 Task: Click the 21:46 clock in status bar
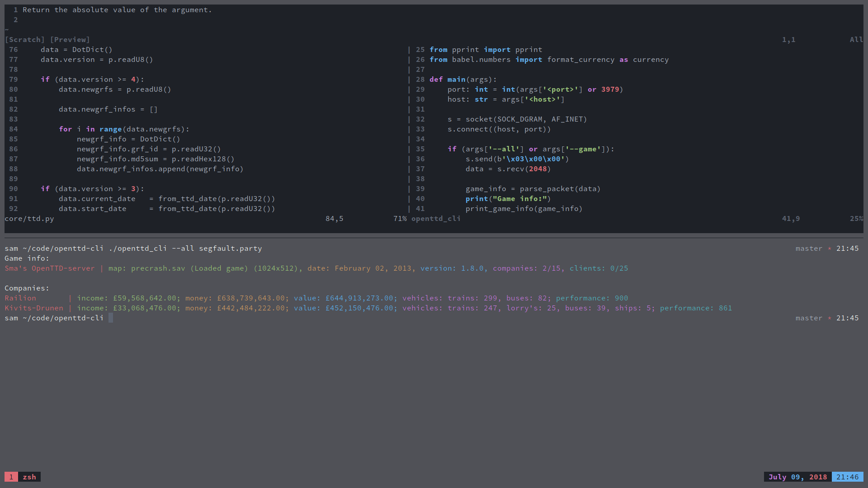(x=847, y=477)
